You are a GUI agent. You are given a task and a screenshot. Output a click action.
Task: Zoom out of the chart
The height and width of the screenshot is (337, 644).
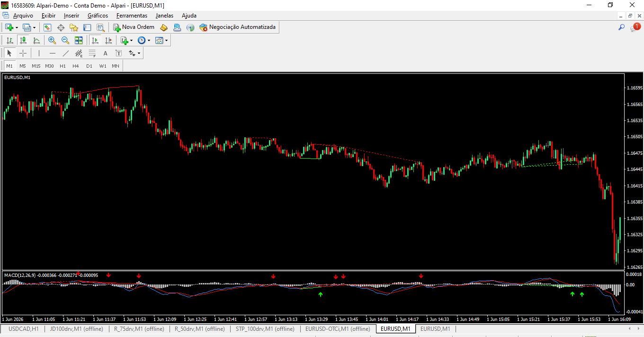(65, 40)
